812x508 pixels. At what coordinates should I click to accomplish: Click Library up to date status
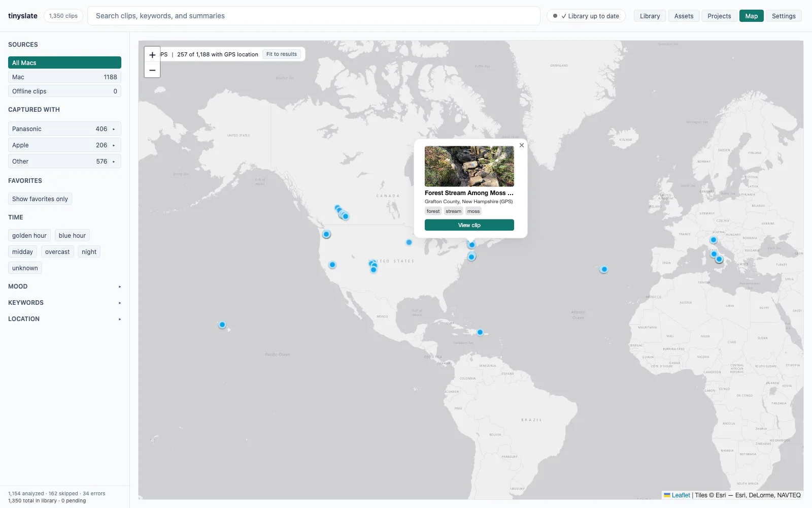(586, 16)
